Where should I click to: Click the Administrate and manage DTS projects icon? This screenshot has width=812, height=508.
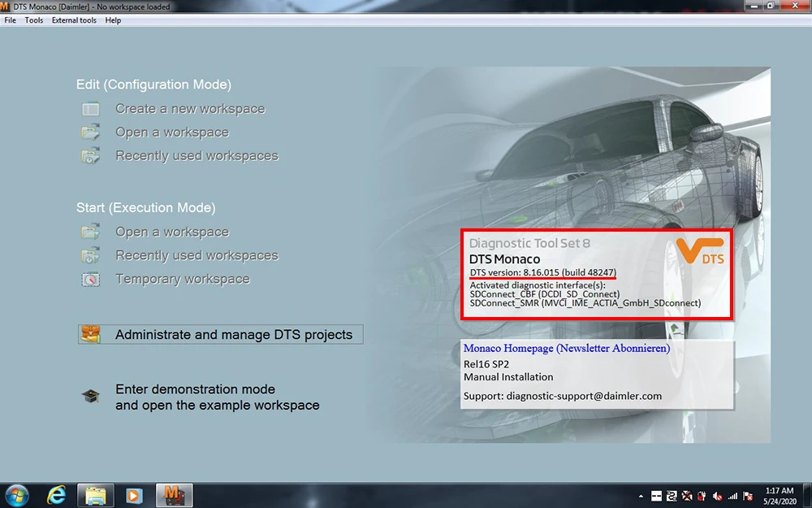tap(90, 333)
